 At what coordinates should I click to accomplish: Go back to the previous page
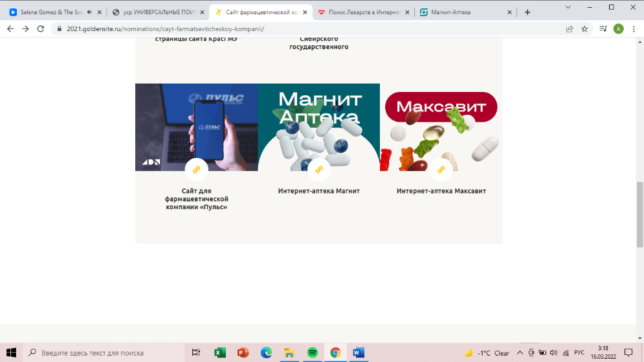click(x=10, y=28)
